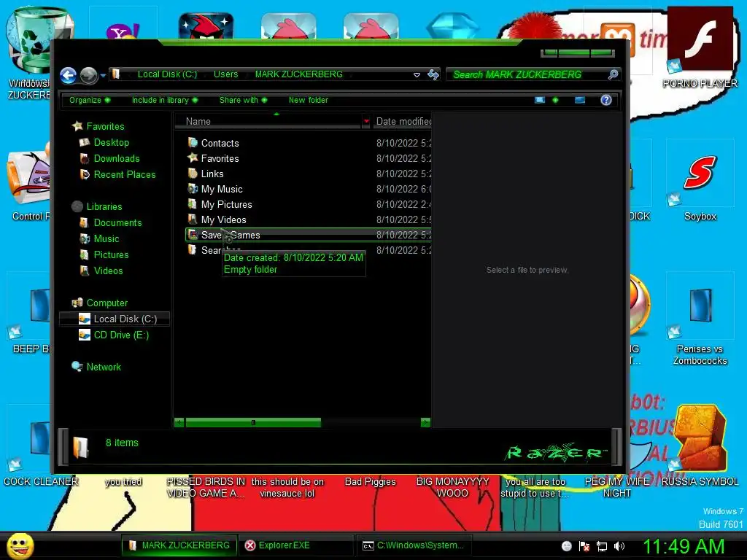This screenshot has width=747, height=560.
Task: Select the My Music folder
Action: pyautogui.click(x=221, y=189)
